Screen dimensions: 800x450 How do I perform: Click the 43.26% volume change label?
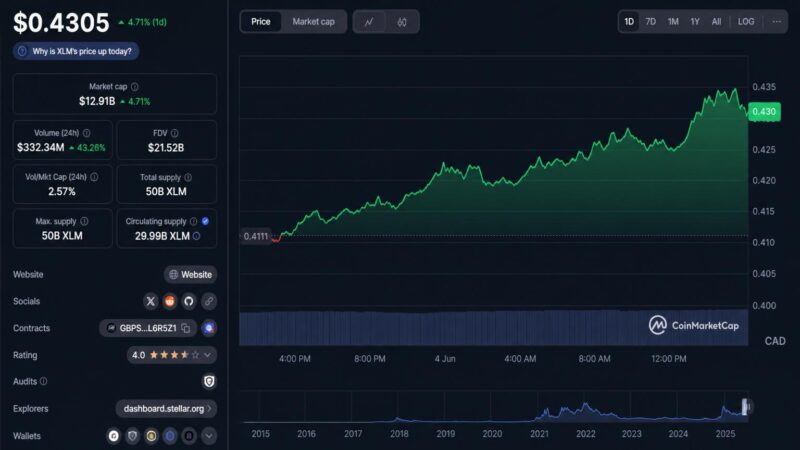coord(87,147)
